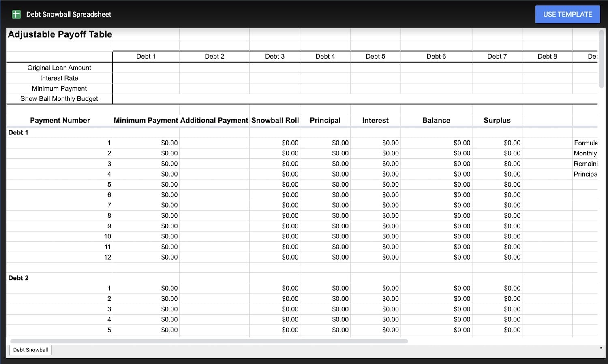
Task: Click the Payment Number header
Action: [x=60, y=120]
